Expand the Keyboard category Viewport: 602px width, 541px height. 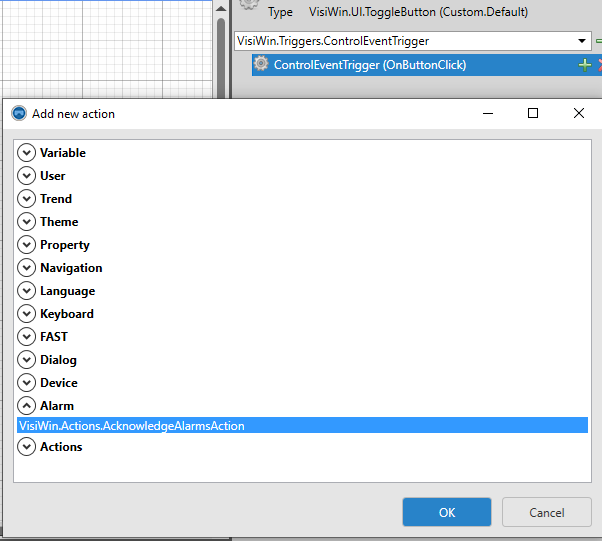point(27,314)
